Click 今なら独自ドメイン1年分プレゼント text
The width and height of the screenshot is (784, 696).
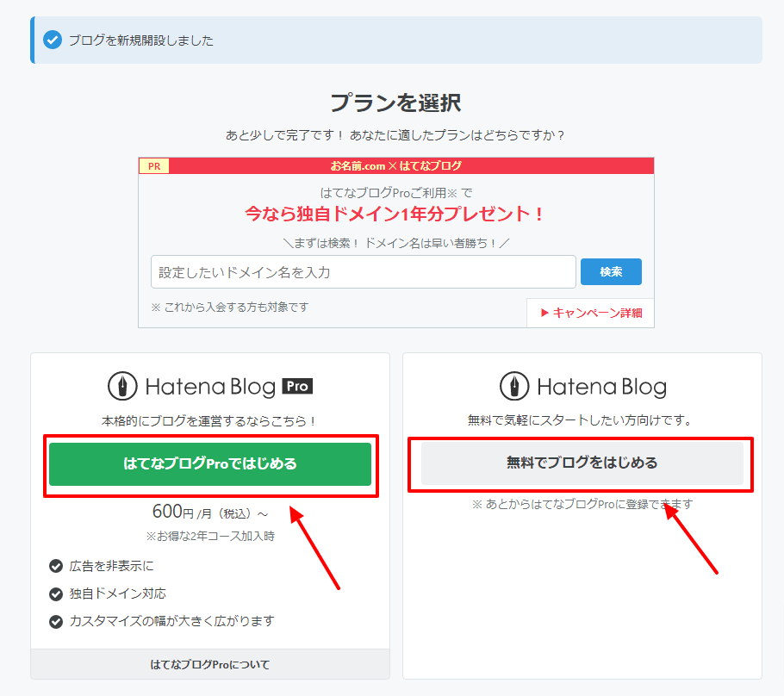point(394,214)
